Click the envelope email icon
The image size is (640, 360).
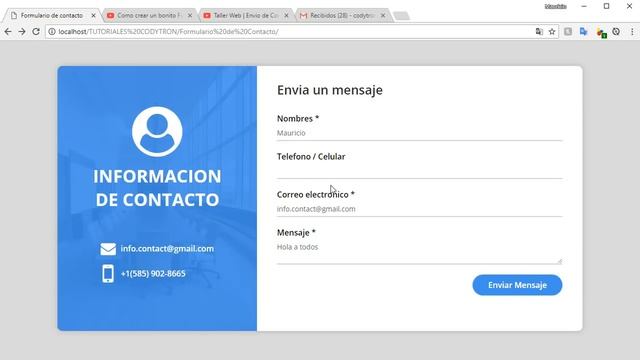click(x=108, y=249)
